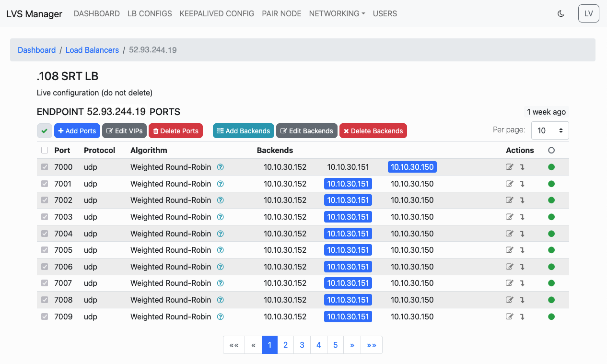Click the Edit VIPs button
The height and width of the screenshot is (364, 607).
124,130
